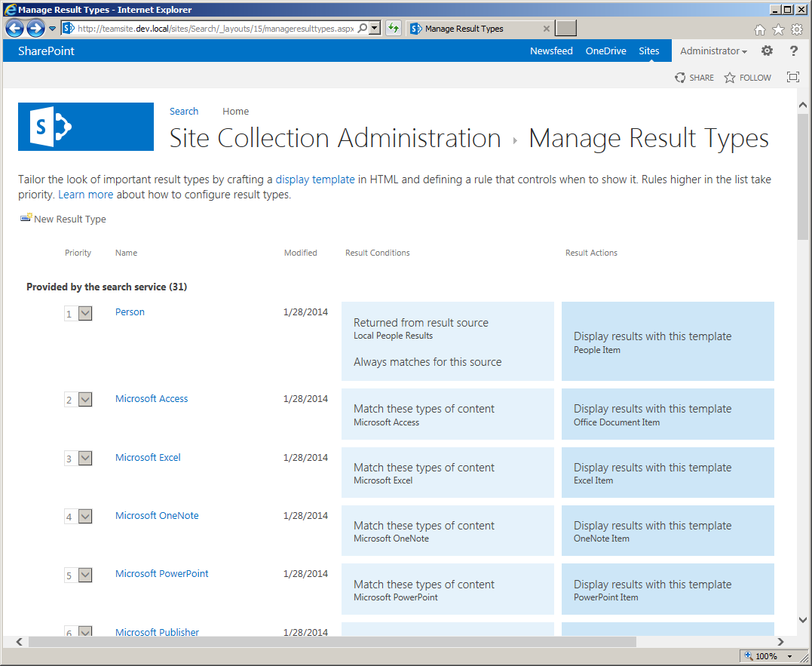Navigate to Search in top navigation
The height and width of the screenshot is (666, 812).
(x=184, y=112)
